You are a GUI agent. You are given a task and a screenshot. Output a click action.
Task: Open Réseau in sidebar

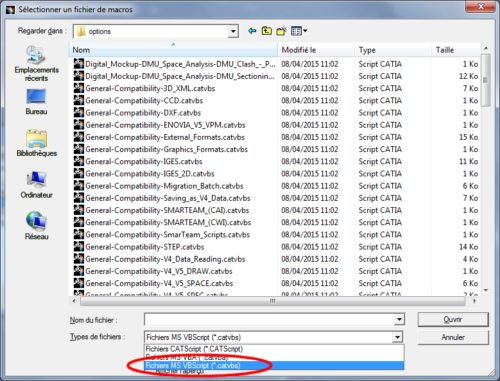pyautogui.click(x=36, y=226)
